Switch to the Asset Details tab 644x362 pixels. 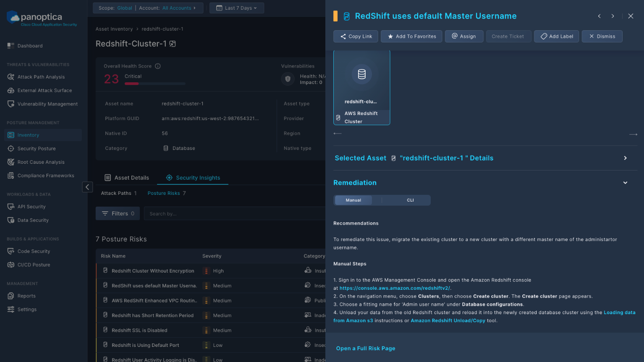(x=127, y=178)
